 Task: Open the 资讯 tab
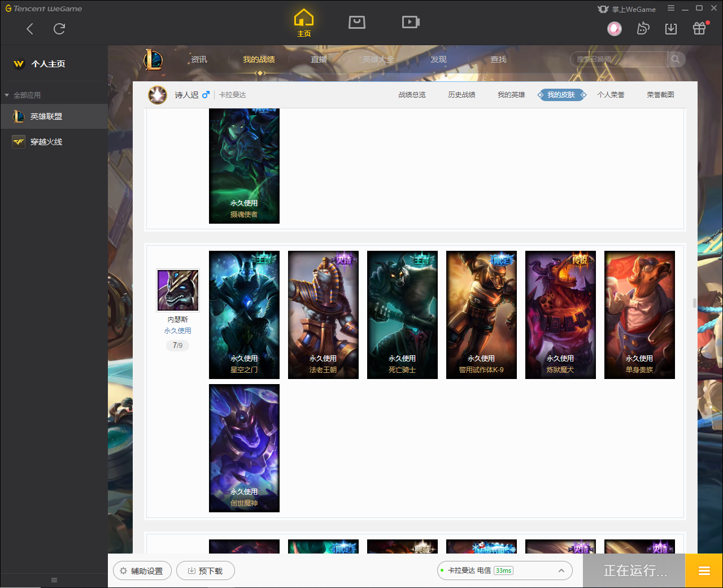[x=199, y=59]
